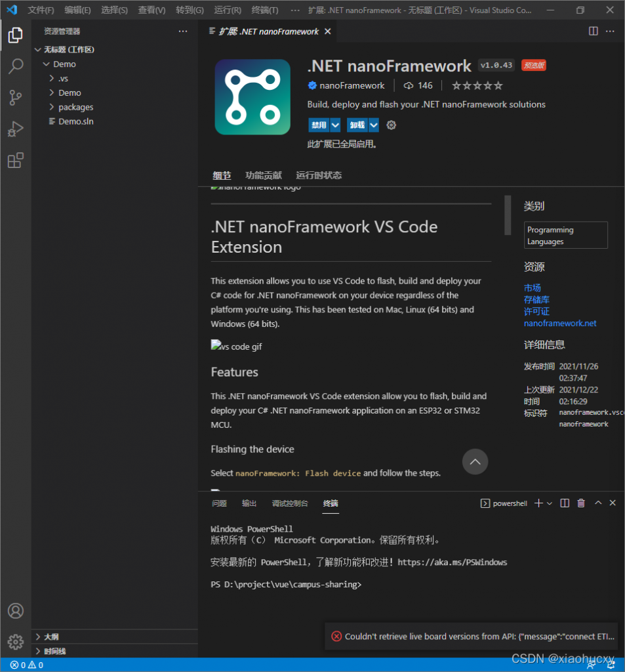Open the extension settings gear
Image resolution: width=625 pixels, height=672 pixels.
[x=391, y=125]
